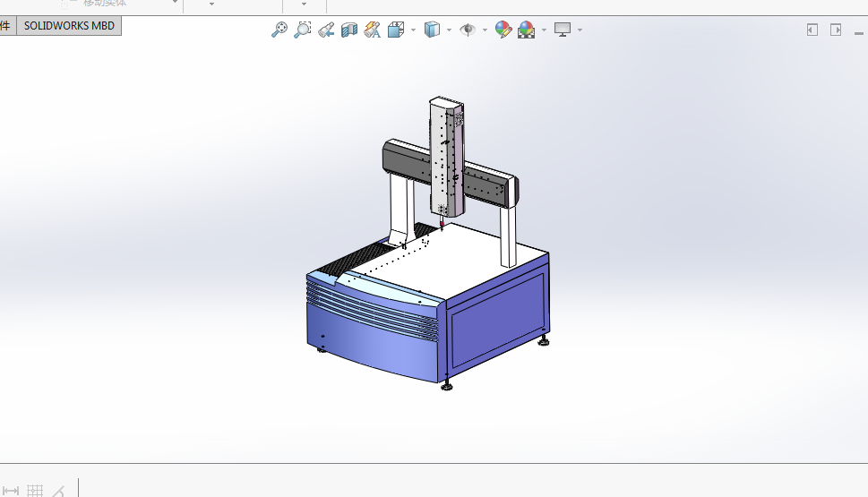Click the View Settings monitor icon
The image size is (868, 497).
(563, 30)
